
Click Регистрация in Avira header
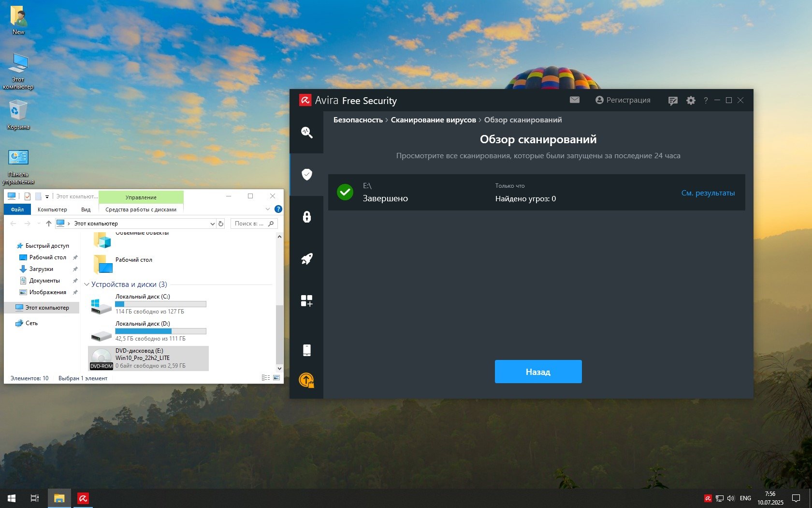tap(623, 100)
